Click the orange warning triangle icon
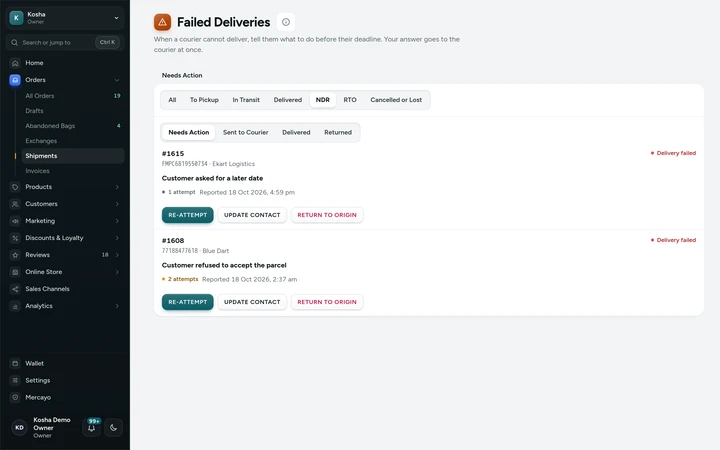 pos(163,22)
